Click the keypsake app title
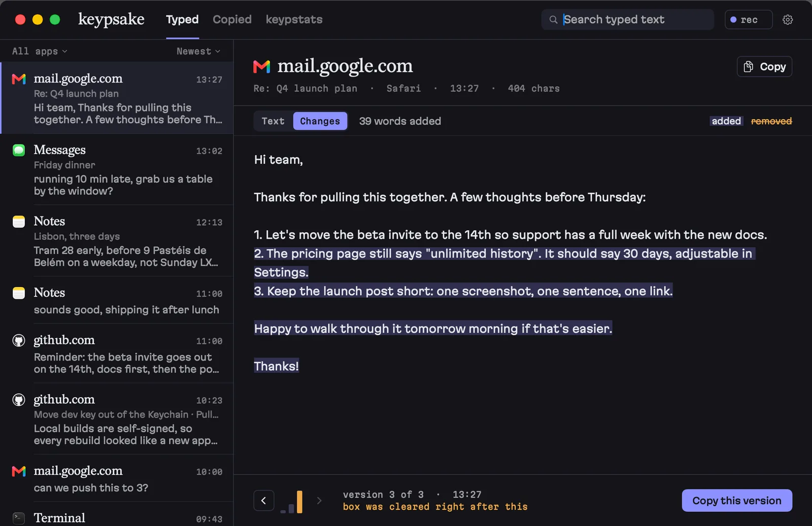 click(111, 19)
